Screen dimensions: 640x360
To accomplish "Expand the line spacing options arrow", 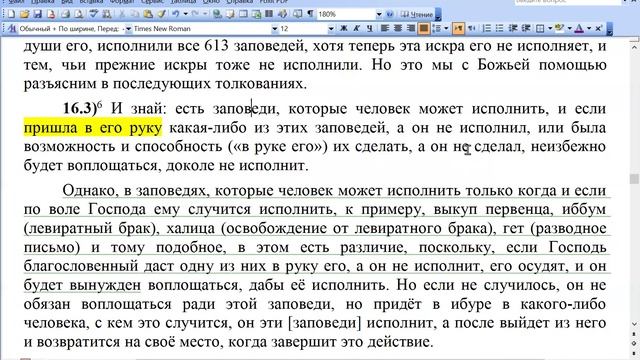I will (x=446, y=28).
